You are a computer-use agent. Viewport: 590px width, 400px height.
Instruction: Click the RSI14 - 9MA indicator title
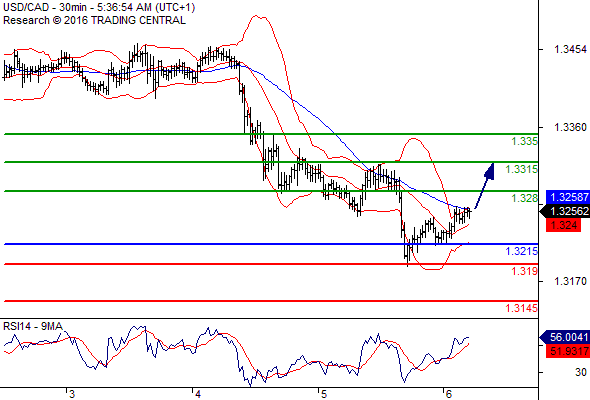[33, 326]
